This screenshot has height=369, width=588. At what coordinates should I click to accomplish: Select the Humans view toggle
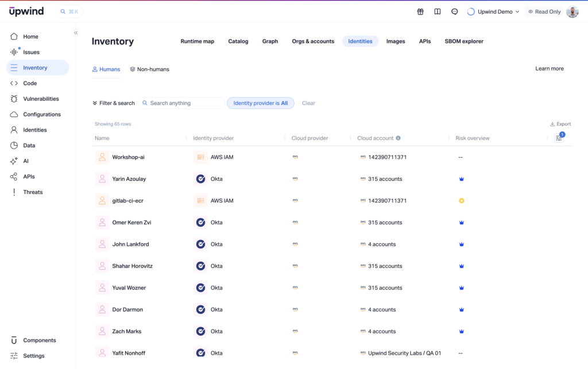[x=106, y=69]
